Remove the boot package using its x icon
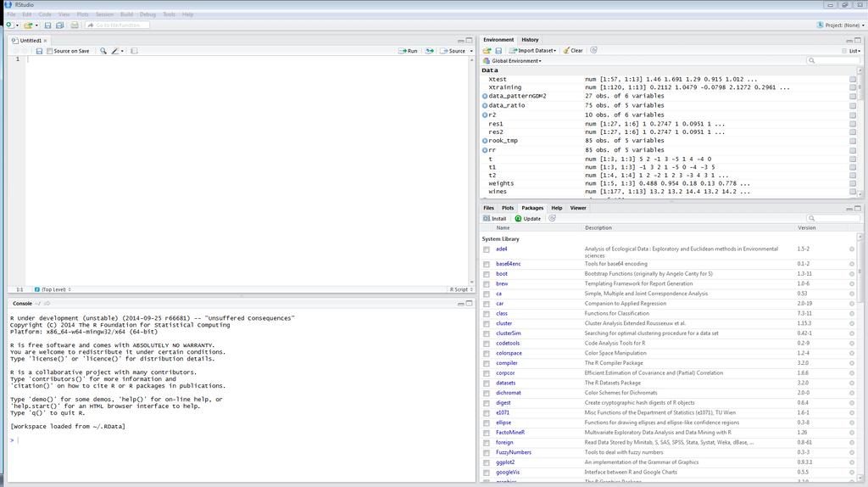This screenshot has height=487, width=868. [852, 274]
